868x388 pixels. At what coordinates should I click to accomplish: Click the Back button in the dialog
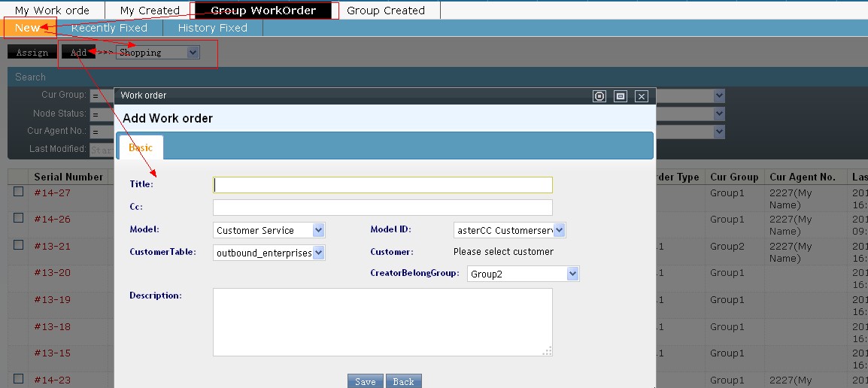click(x=403, y=381)
